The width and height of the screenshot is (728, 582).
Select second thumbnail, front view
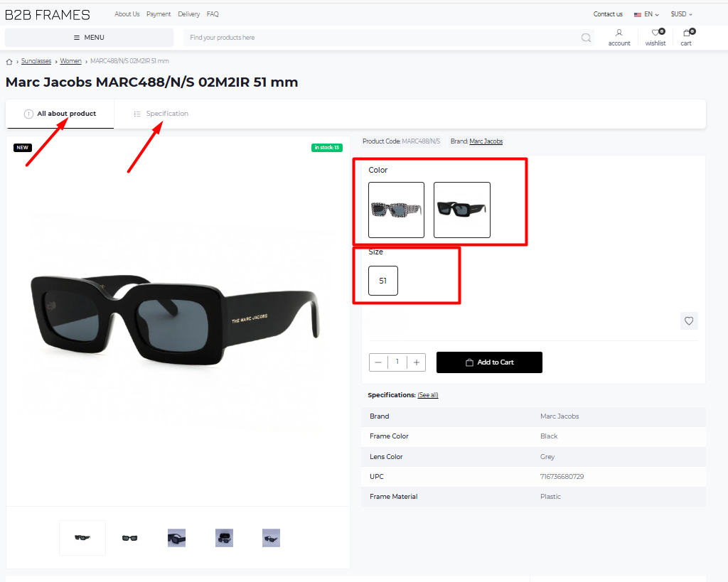click(129, 538)
